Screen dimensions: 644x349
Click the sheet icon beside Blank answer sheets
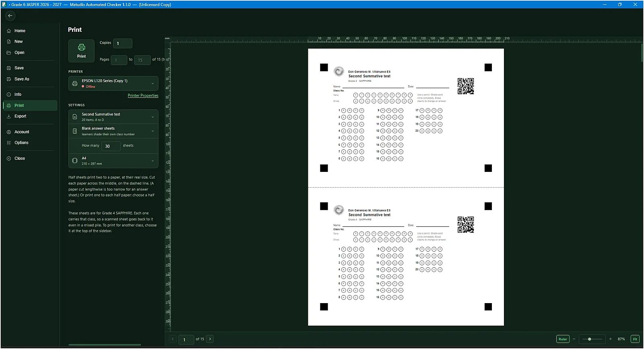[x=74, y=131]
